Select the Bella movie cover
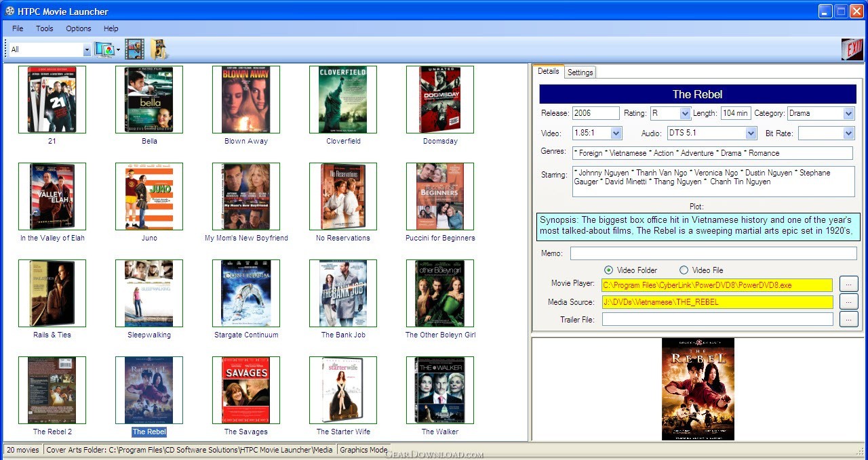Screen dimensions: 868x460 coord(149,100)
